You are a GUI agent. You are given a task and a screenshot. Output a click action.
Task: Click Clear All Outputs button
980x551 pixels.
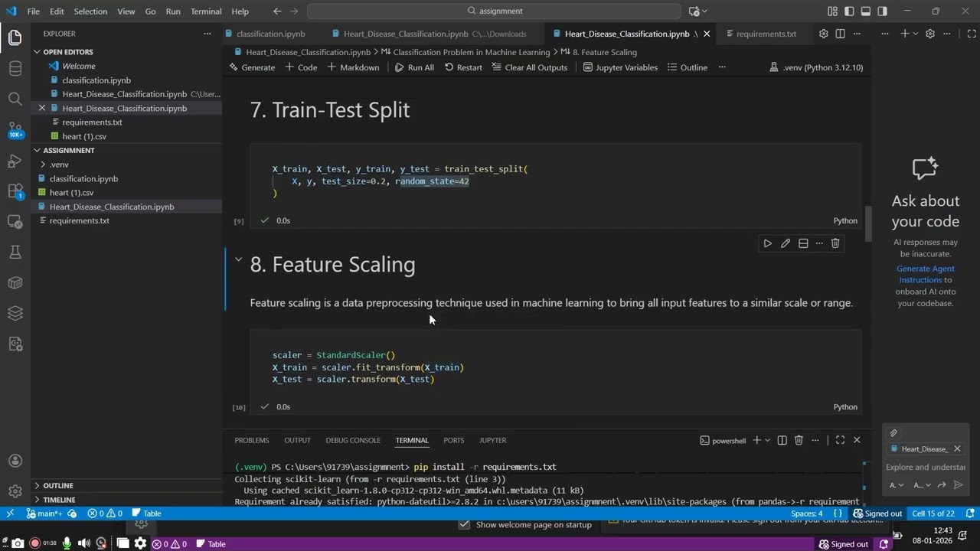pyautogui.click(x=529, y=67)
